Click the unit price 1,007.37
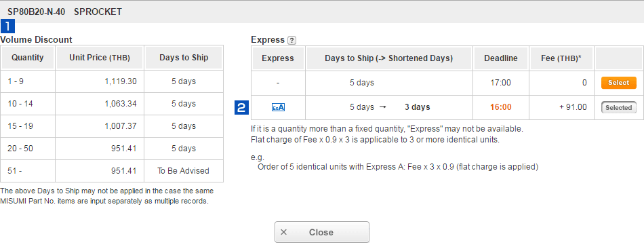The image size is (644, 251). (120, 126)
